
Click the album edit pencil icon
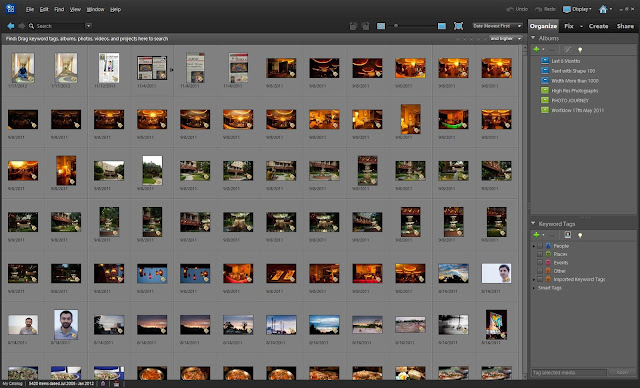567,49
